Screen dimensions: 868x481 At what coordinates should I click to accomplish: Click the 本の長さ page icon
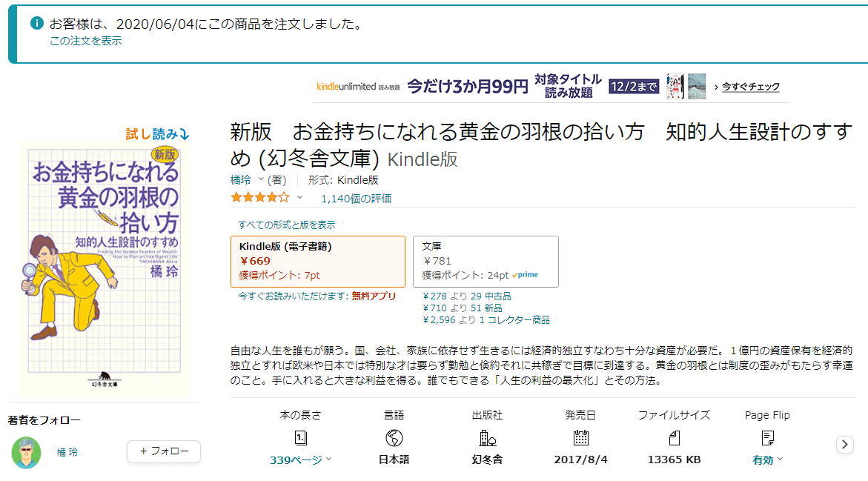coord(301,438)
